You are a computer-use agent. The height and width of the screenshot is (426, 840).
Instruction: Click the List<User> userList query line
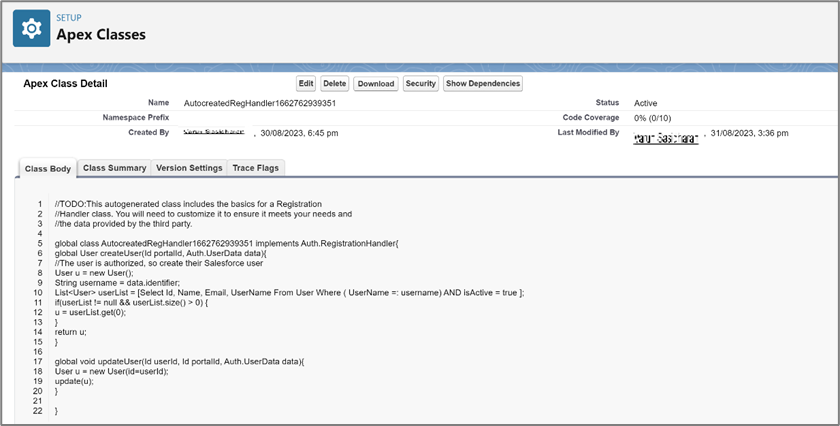[x=290, y=292]
